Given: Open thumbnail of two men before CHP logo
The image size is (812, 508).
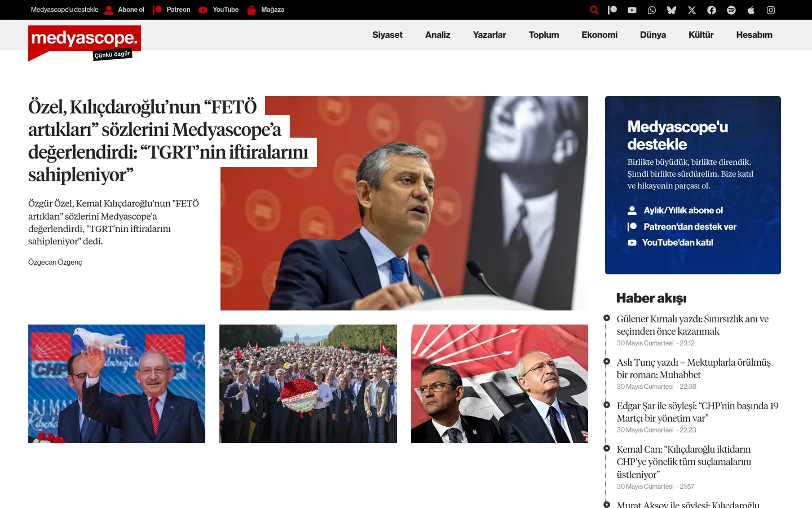Looking at the screenshot, I should click(500, 384).
